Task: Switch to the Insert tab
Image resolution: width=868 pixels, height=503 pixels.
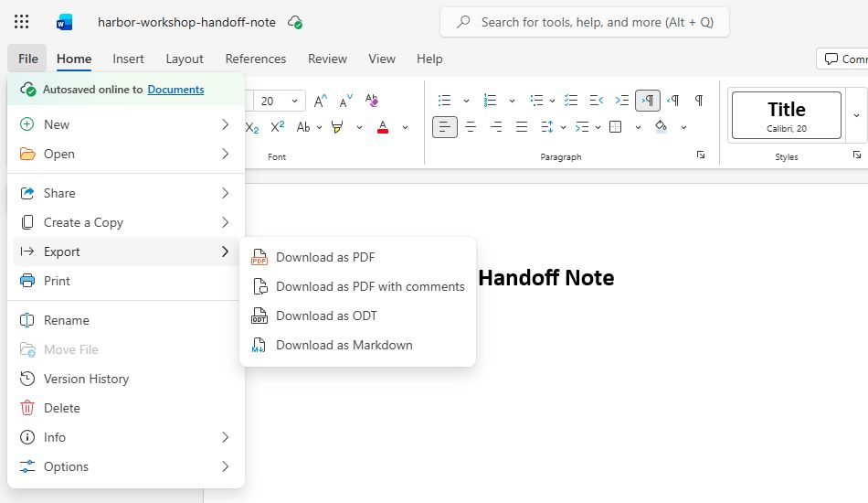Action: 128,59
